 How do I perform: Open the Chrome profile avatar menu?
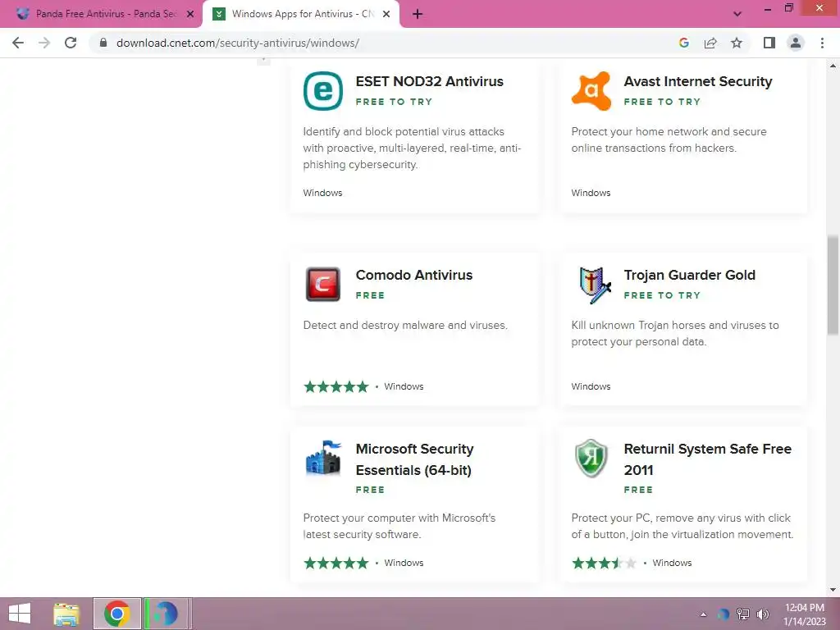click(x=796, y=43)
